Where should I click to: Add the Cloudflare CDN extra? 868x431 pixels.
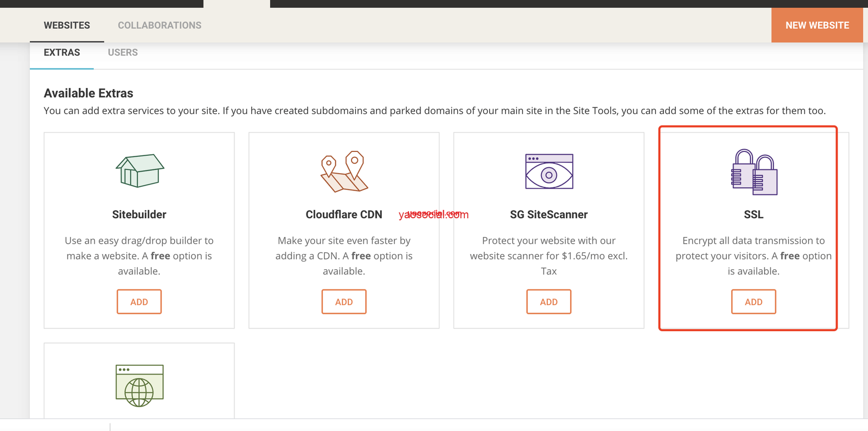[344, 302]
